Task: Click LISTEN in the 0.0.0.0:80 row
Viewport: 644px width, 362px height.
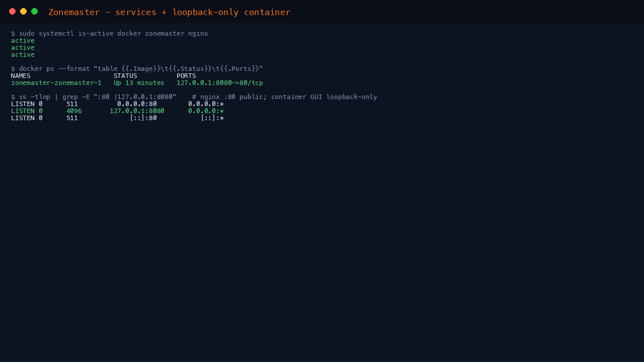Action: (23, 104)
